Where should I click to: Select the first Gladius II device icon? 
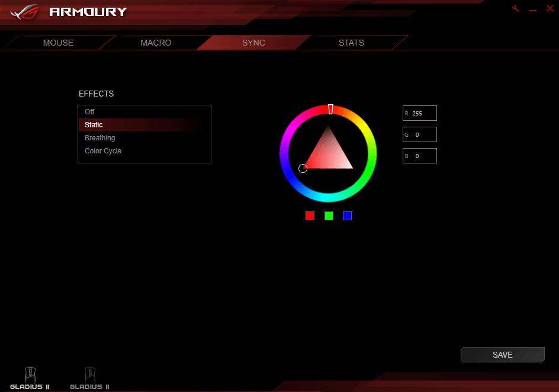pyautogui.click(x=30, y=378)
